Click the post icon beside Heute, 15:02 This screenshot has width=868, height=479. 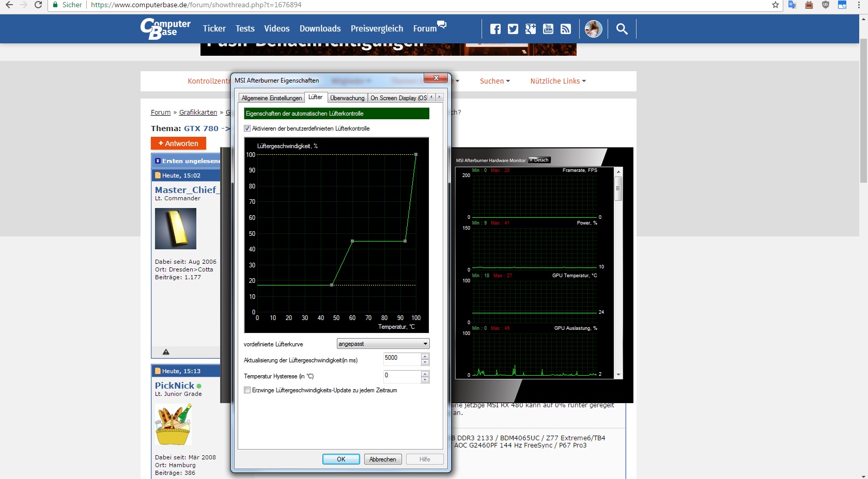pos(158,175)
